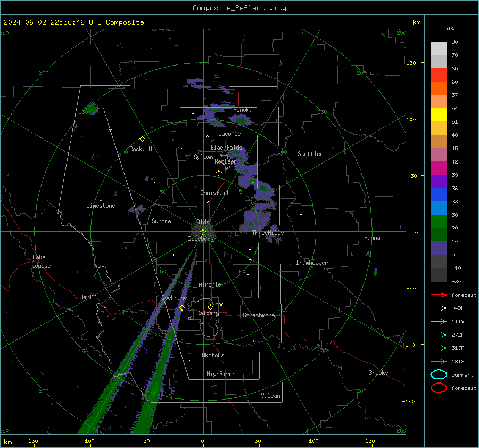Screen dimensions: 479x448
Task: Click the Brooks town label
Action: click(378, 373)
